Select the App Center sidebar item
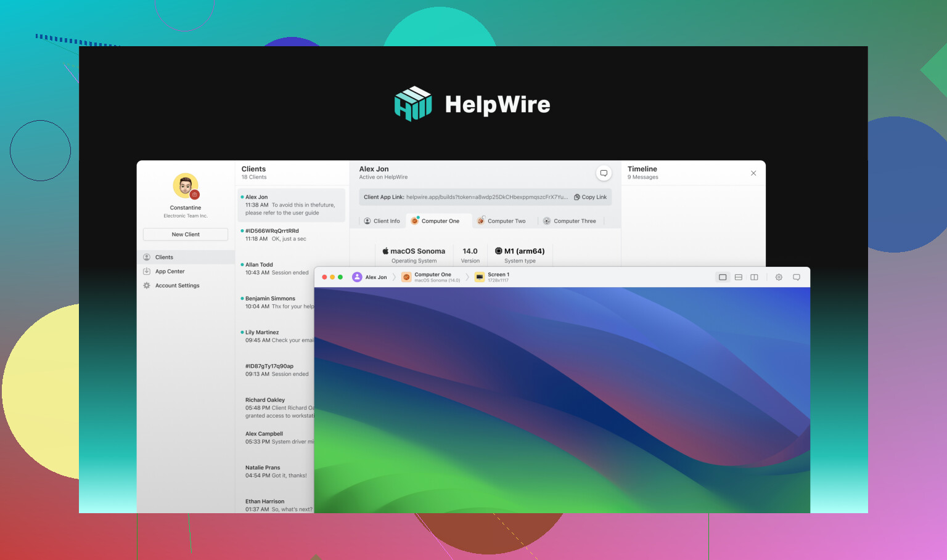This screenshot has width=947, height=560. coord(170,272)
